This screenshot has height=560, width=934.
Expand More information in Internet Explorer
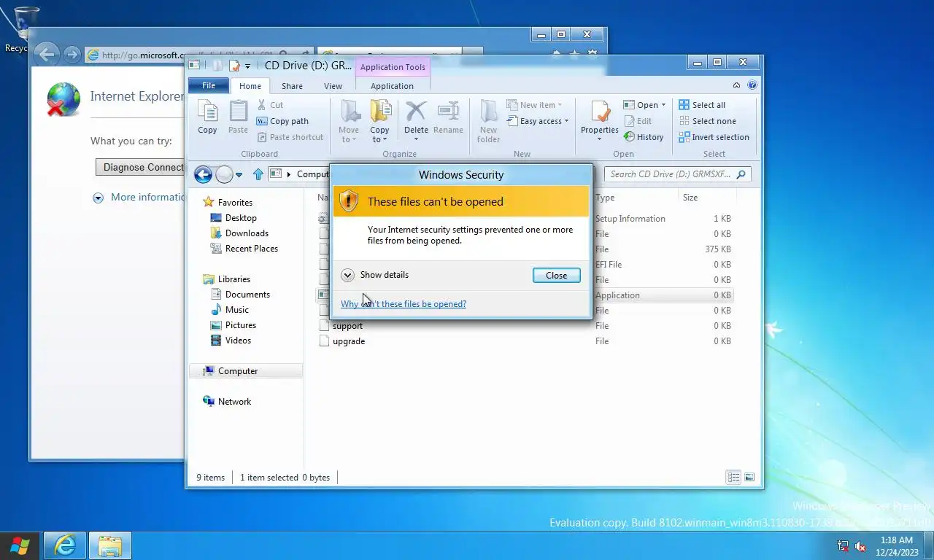pyautogui.click(x=139, y=197)
